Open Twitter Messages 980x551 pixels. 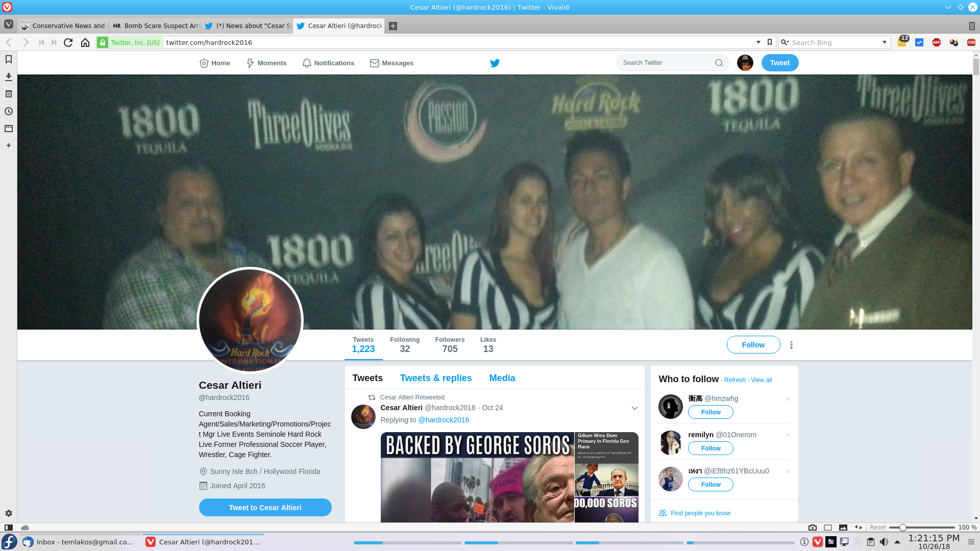click(392, 63)
